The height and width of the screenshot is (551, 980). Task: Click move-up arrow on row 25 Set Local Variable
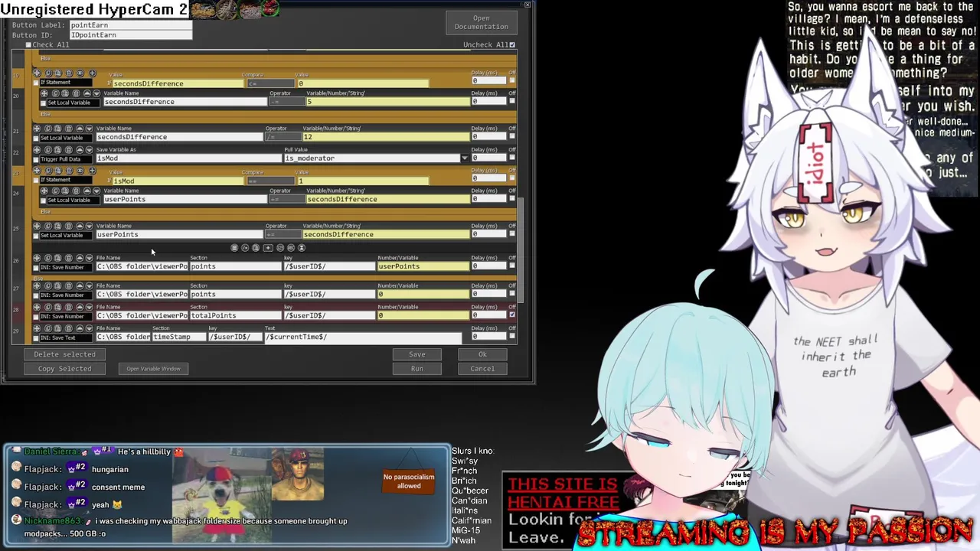pos(79,227)
